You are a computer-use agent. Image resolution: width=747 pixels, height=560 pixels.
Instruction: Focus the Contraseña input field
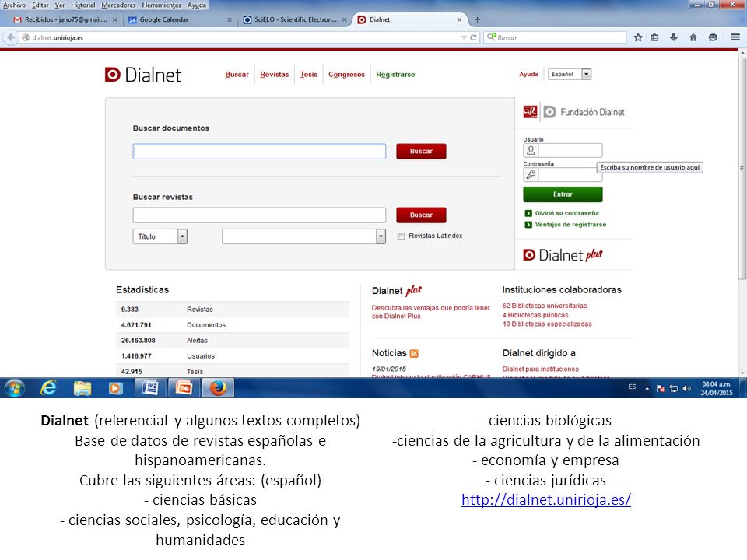coord(570,175)
